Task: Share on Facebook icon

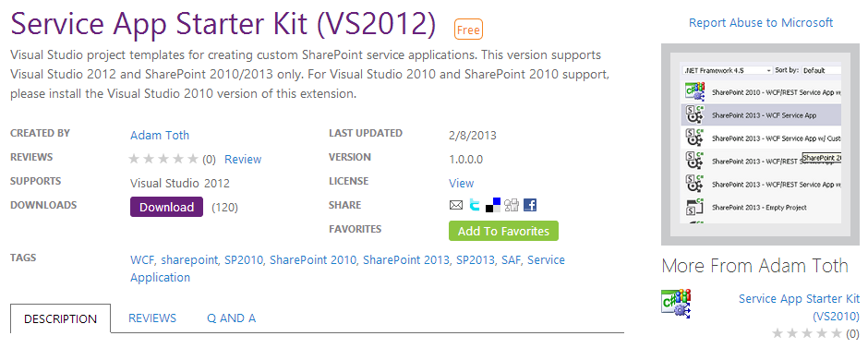Action: click(x=530, y=205)
